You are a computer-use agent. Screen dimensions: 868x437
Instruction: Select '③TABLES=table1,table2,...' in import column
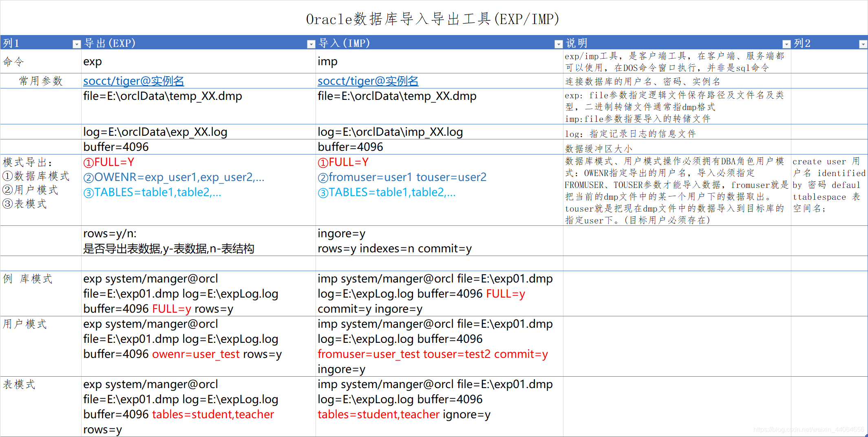click(x=387, y=192)
